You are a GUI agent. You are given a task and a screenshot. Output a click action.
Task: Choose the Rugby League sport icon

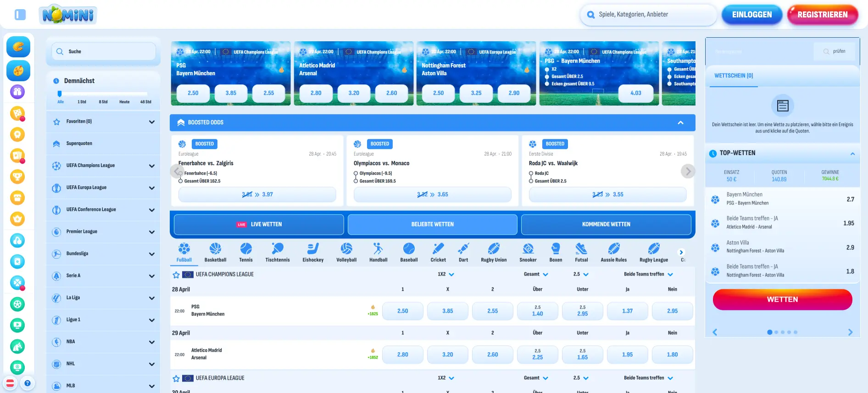pos(654,252)
